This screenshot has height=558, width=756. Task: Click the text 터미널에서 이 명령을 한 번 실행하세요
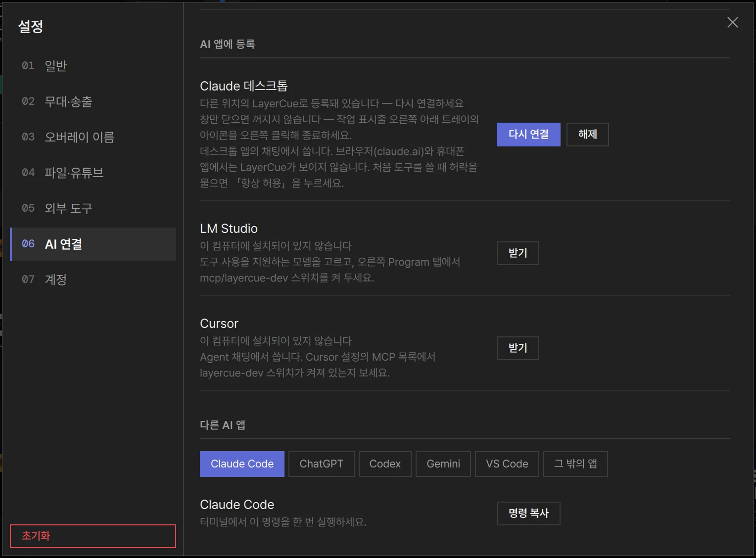point(283,522)
